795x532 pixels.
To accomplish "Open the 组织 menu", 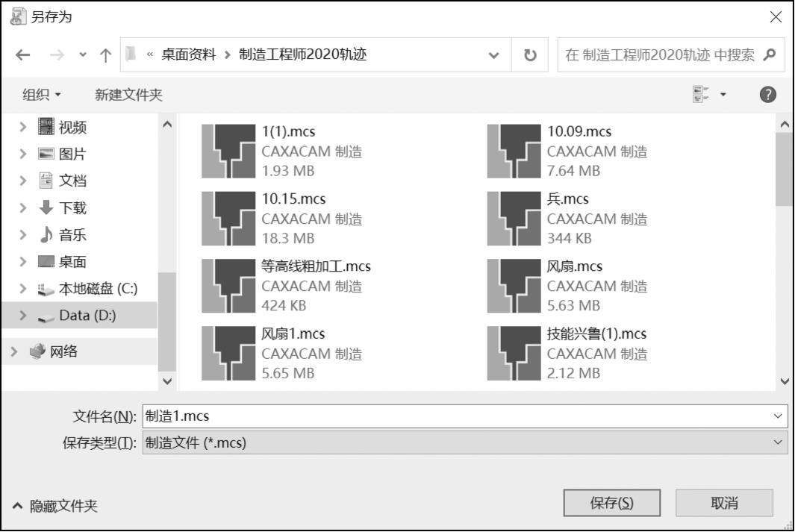I will point(41,95).
